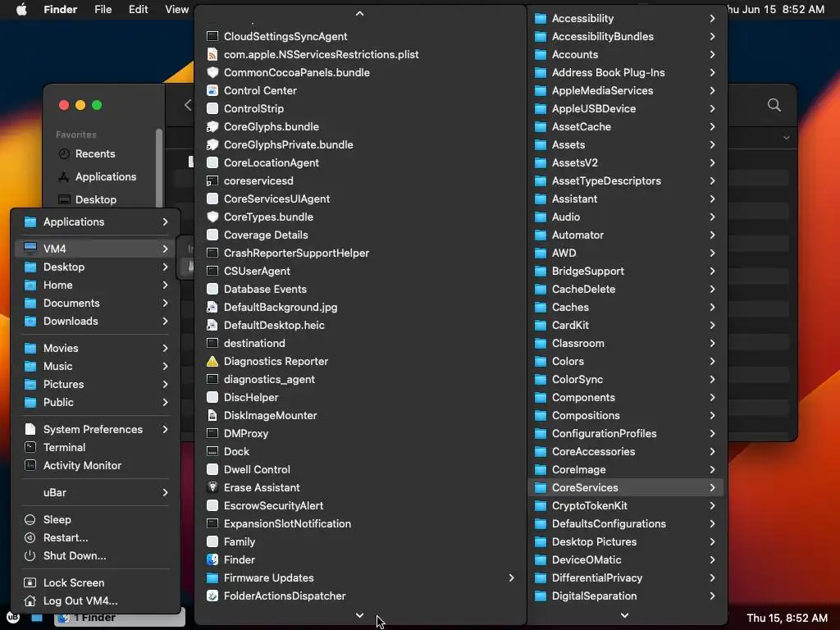Expand the System Preferences submenu arrow
Image resolution: width=840 pixels, height=630 pixels.
tap(165, 429)
